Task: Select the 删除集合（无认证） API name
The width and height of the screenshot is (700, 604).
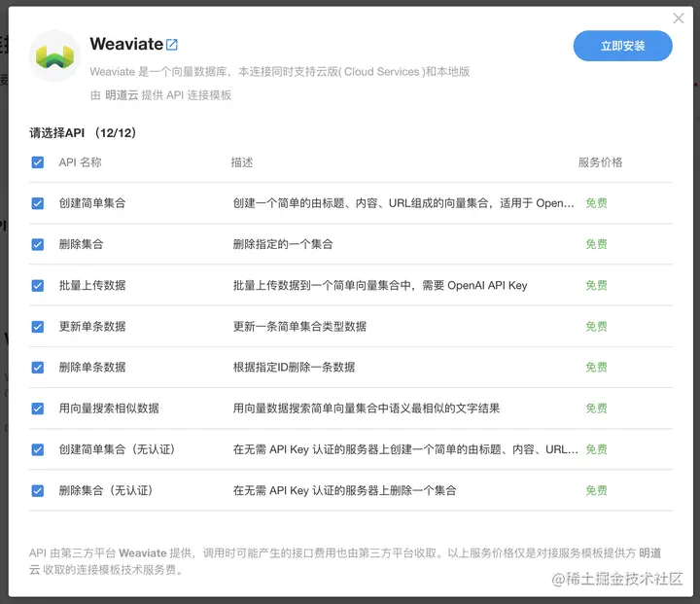Action: 106,490
